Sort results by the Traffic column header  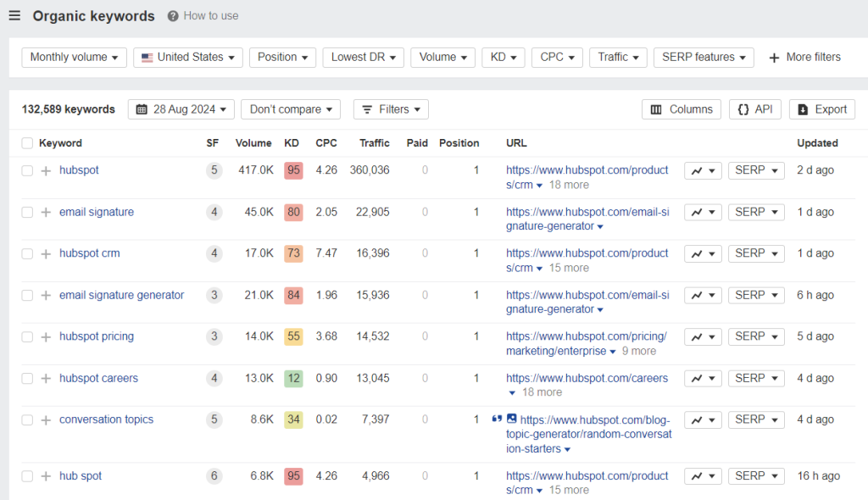pyautogui.click(x=374, y=143)
